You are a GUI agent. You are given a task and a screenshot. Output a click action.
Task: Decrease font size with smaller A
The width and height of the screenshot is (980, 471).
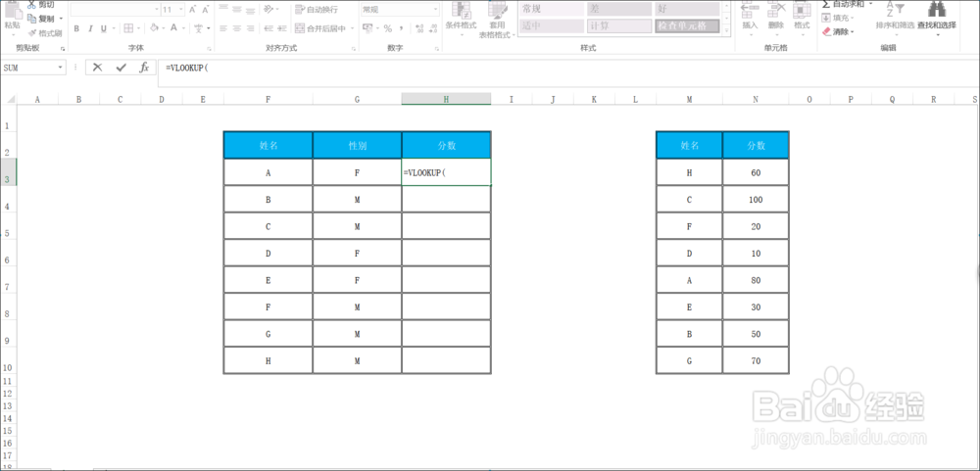point(206,10)
